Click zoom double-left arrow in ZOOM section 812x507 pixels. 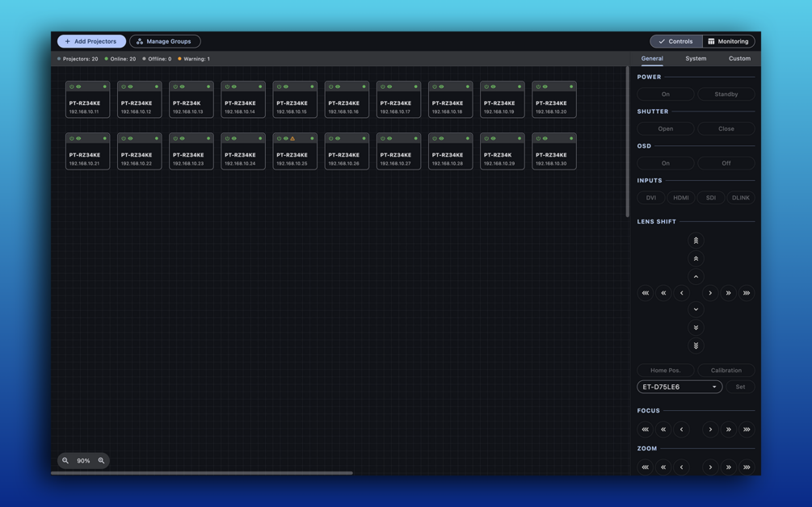tap(663, 467)
